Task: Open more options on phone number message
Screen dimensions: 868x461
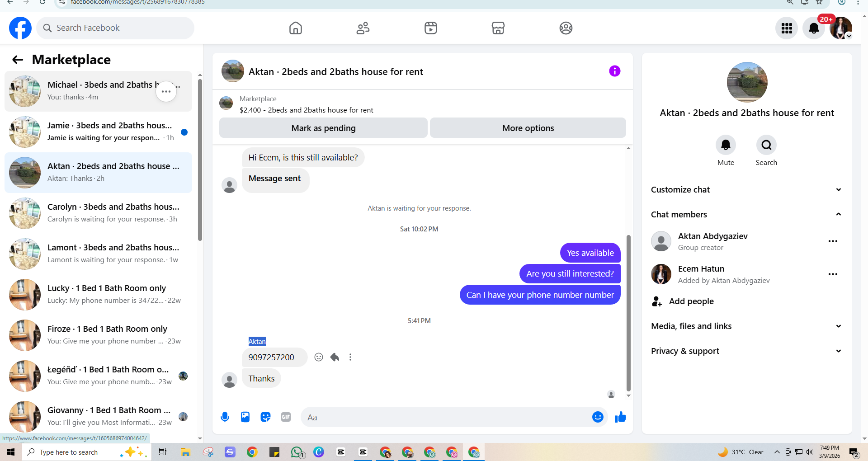Action: tap(350, 357)
